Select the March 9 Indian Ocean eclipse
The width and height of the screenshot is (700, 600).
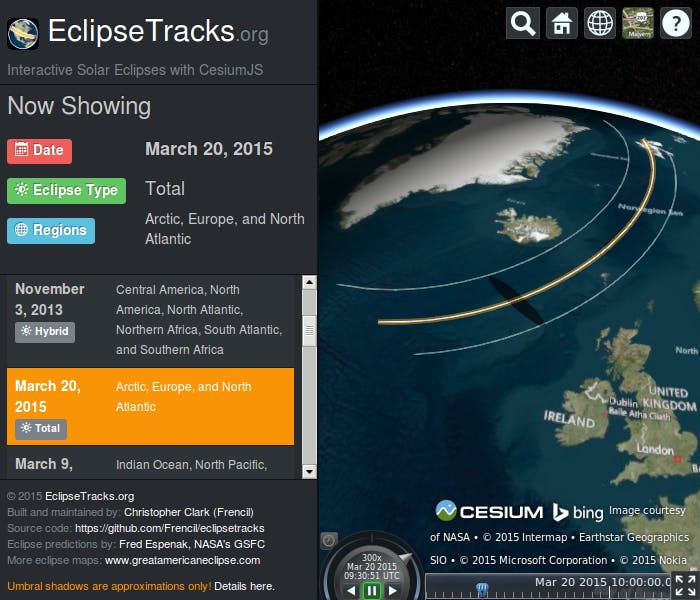click(x=150, y=464)
